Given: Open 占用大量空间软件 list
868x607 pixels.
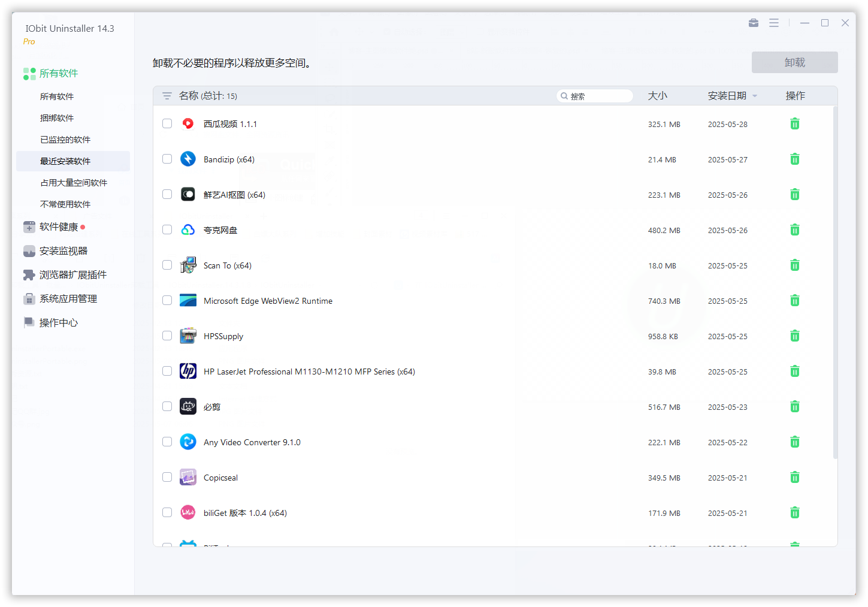Looking at the screenshot, I should point(74,183).
